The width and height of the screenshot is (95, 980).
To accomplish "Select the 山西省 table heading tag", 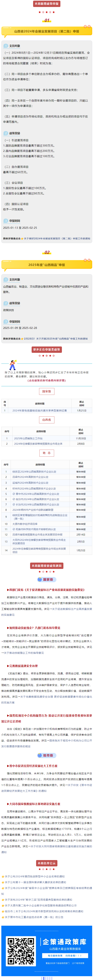I will [x=47, y=420].
